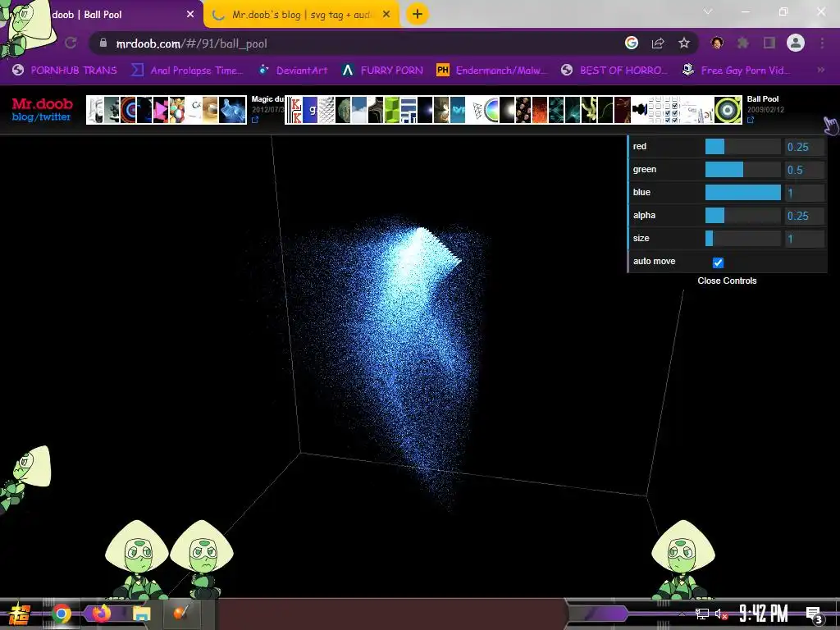Close the Ball Pool tab

coord(190,15)
